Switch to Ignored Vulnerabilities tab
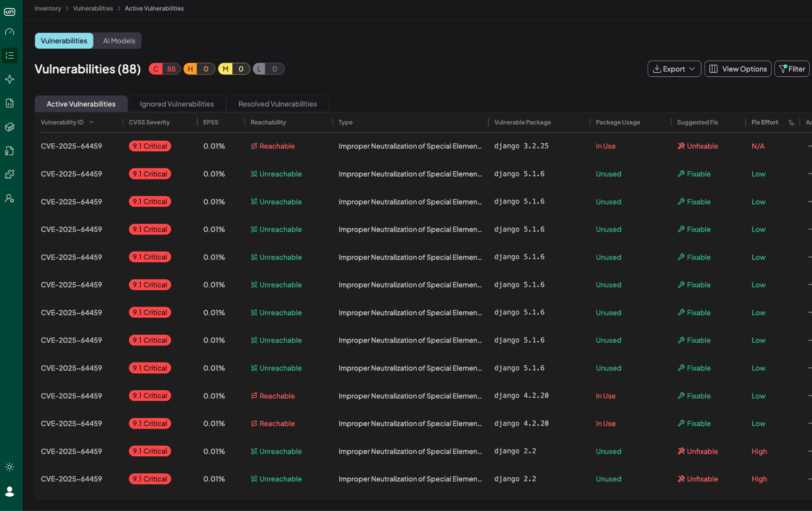Image resolution: width=812 pixels, height=511 pixels. tap(177, 104)
